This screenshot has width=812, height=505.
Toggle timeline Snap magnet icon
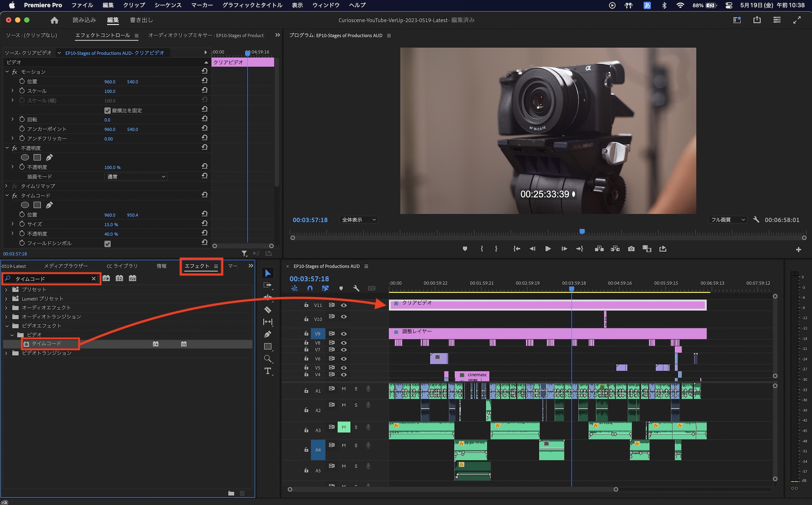click(310, 288)
